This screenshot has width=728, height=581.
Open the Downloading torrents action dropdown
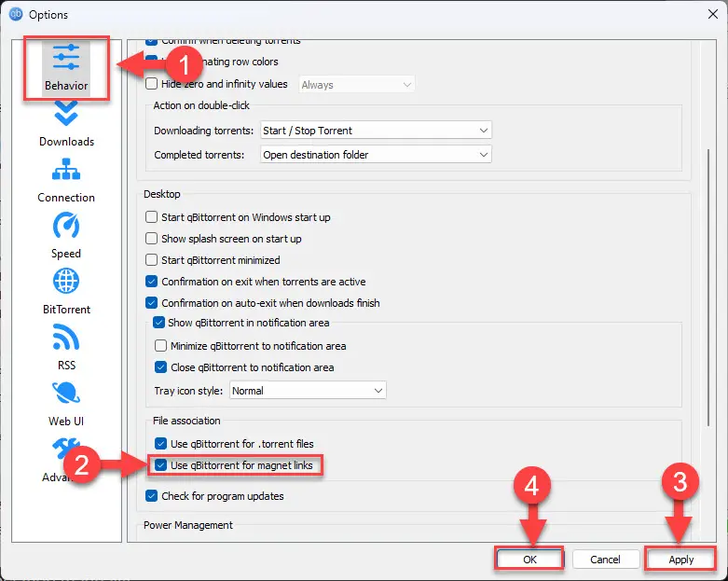point(376,131)
